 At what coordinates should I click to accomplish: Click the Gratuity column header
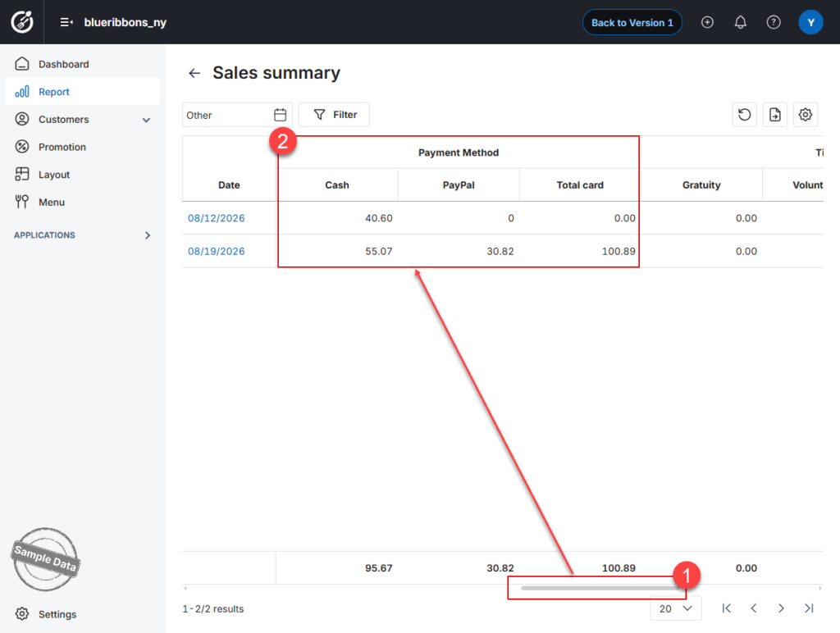[701, 184]
